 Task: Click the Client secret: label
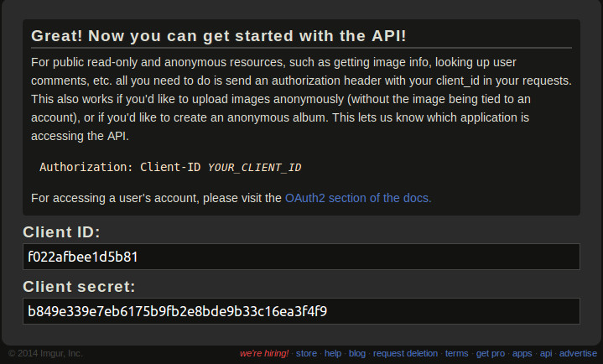(x=79, y=287)
